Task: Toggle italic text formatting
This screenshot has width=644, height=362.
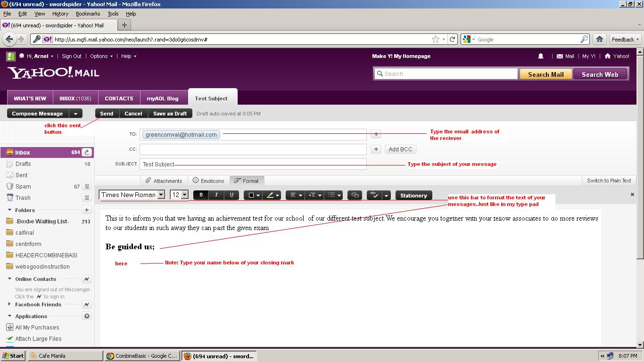Action: (216, 195)
